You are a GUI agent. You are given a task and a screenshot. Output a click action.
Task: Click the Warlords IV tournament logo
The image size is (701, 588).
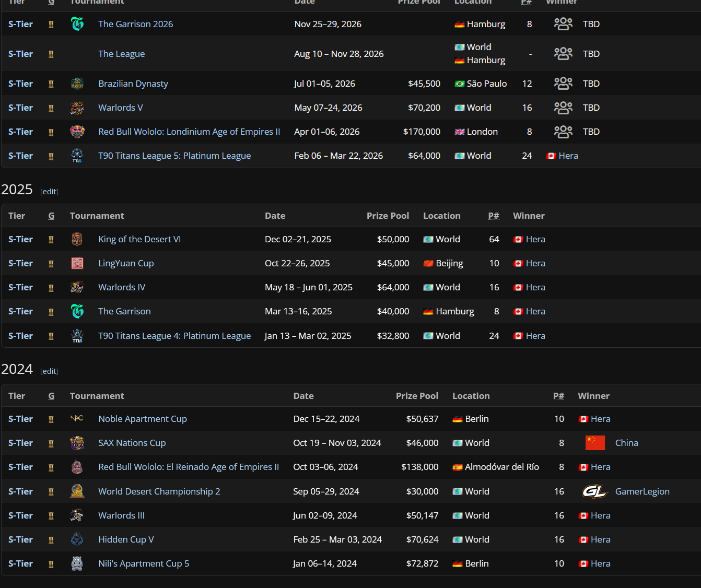(77, 287)
